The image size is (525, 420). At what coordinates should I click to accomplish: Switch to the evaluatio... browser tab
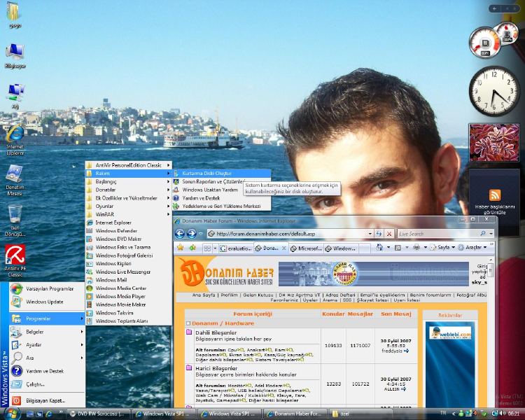coord(236,248)
